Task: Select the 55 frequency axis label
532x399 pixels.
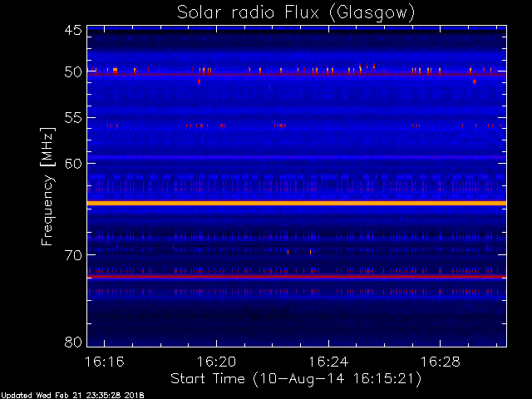Action: [x=73, y=118]
